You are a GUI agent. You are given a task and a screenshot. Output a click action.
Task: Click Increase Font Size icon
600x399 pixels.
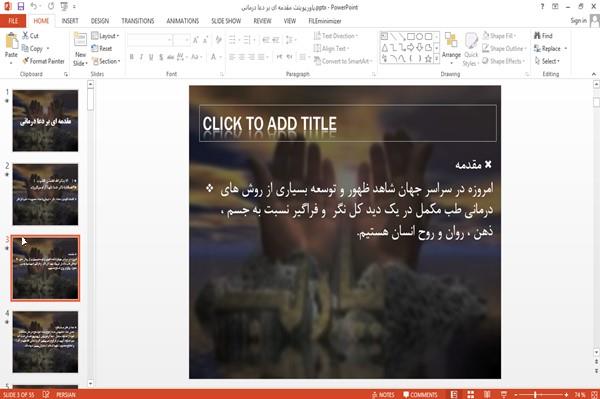point(196,40)
